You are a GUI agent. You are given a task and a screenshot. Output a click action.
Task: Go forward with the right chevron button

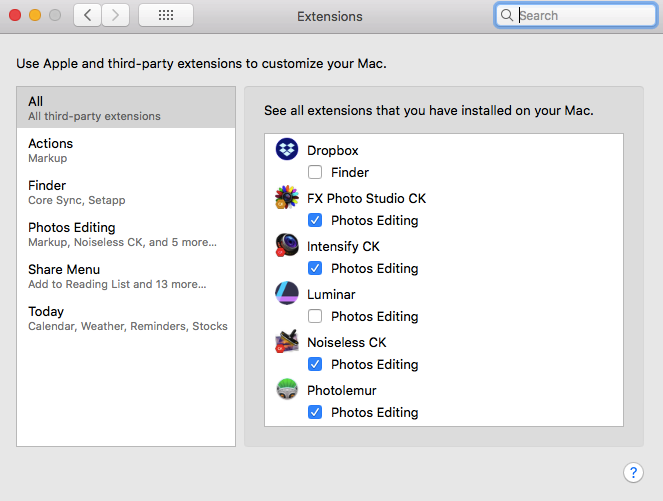click(x=115, y=16)
